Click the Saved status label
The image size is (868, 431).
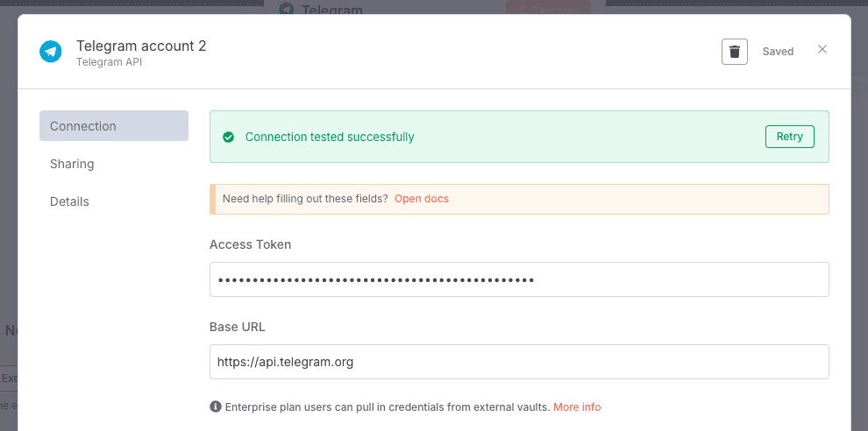coord(778,52)
